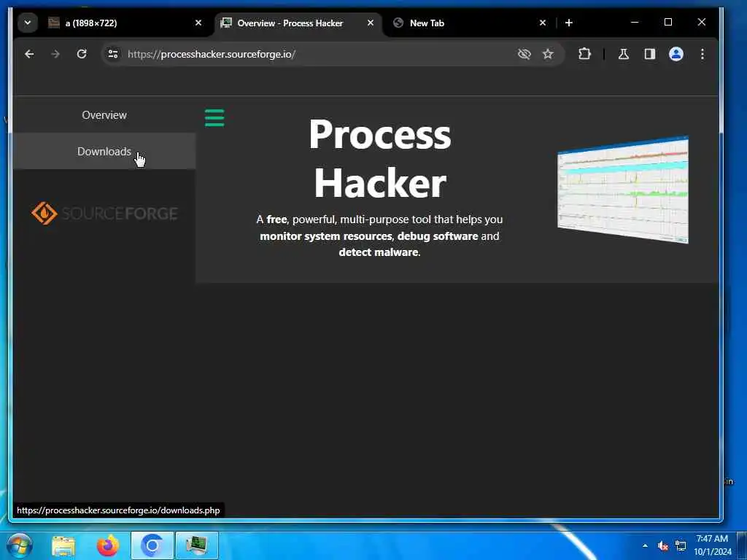Switch to the New Tab tab

[470, 23]
